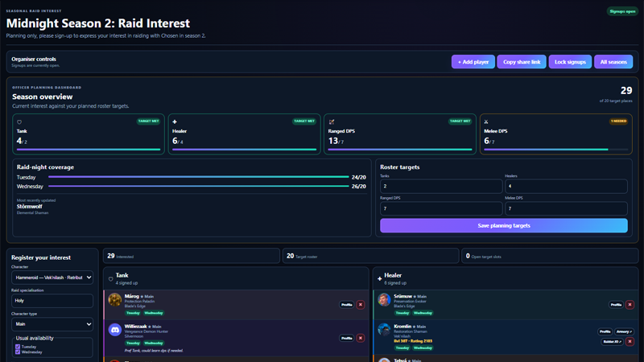Click Save planning targets
Image resolution: width=644 pixels, height=362 pixels.
click(504, 226)
